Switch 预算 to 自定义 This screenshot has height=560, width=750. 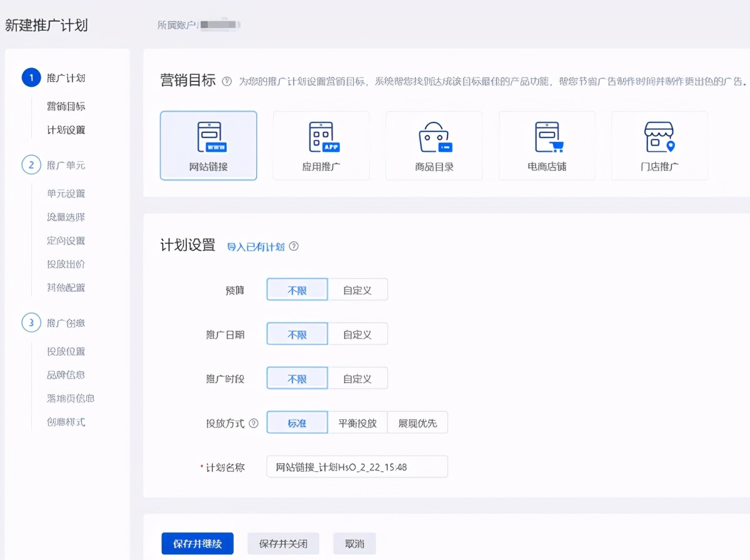tap(358, 289)
